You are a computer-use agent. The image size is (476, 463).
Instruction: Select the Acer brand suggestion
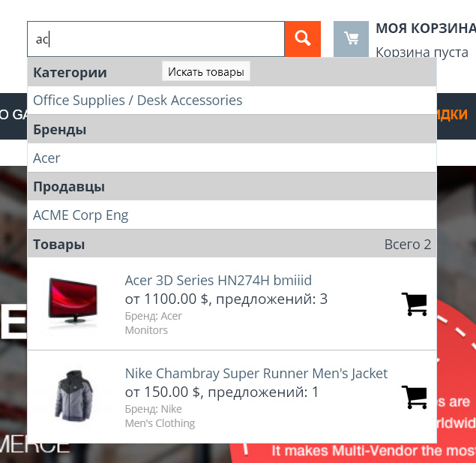click(x=46, y=158)
